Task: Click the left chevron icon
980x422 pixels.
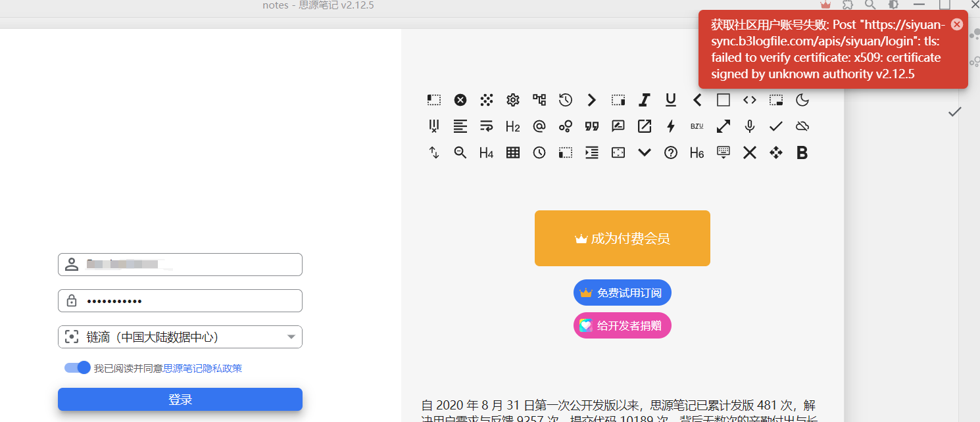Action: (697, 100)
